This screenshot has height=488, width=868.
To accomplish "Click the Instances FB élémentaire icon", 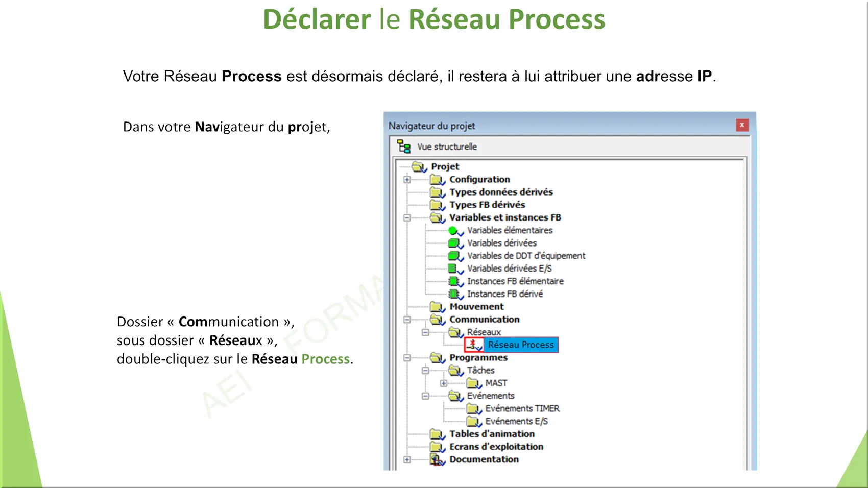I will [455, 281].
